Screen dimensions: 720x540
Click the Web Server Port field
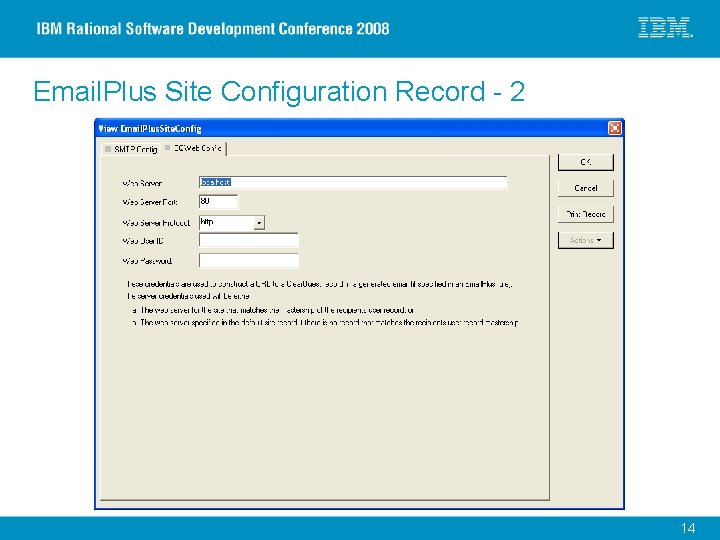pyautogui.click(x=218, y=202)
